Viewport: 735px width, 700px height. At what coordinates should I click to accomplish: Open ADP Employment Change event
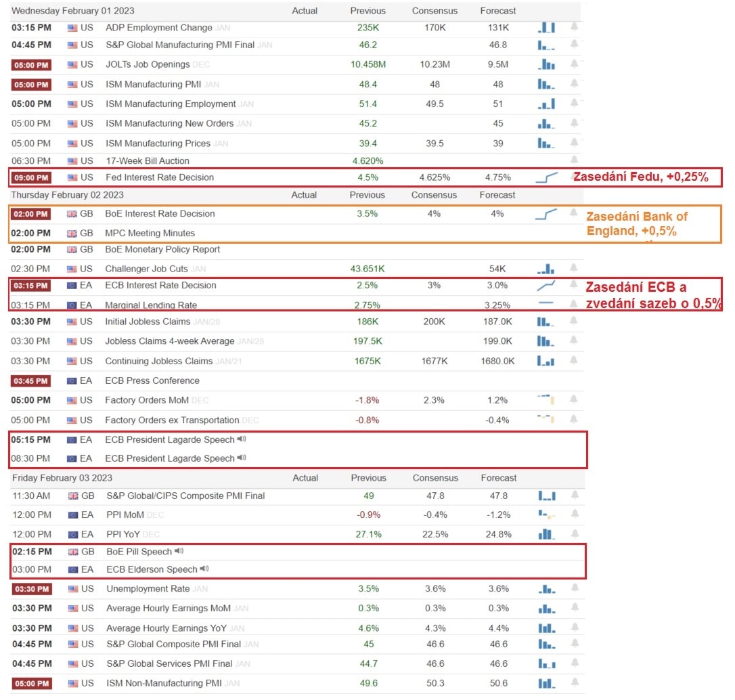pos(159,28)
